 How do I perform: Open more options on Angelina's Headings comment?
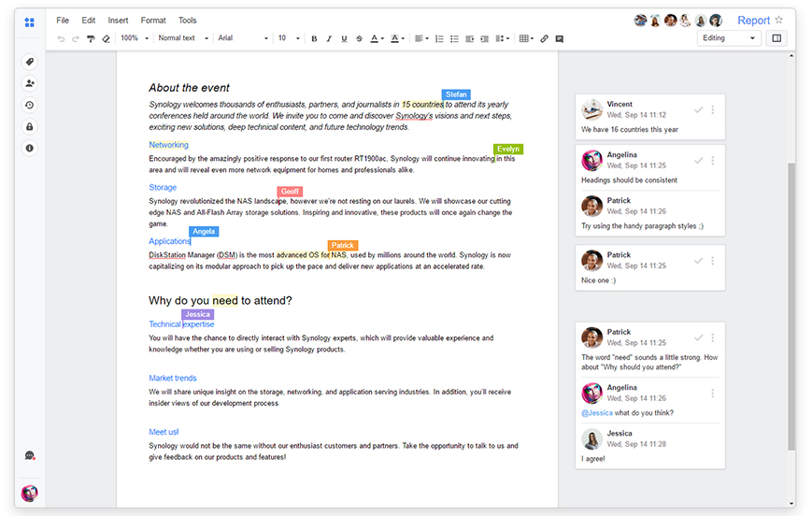(x=713, y=161)
